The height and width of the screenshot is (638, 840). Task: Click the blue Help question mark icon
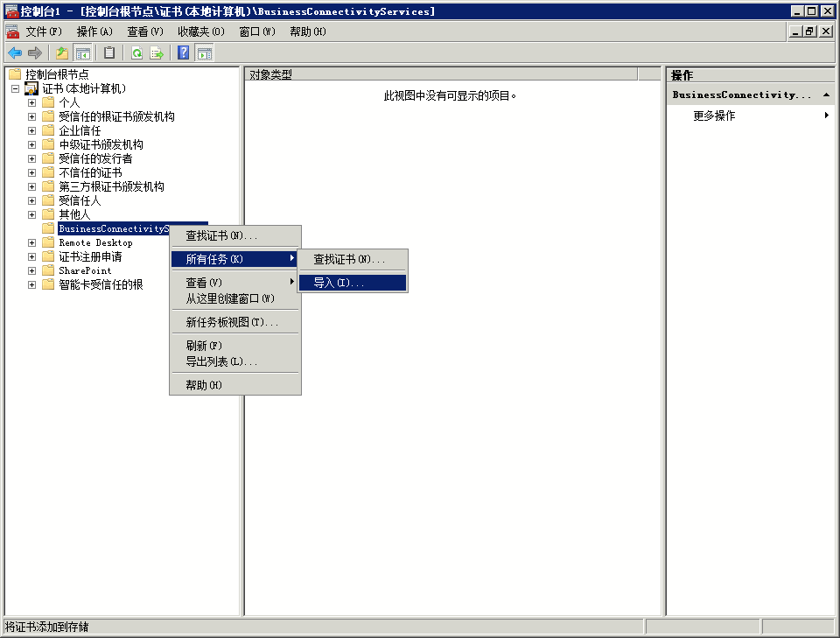point(183,53)
